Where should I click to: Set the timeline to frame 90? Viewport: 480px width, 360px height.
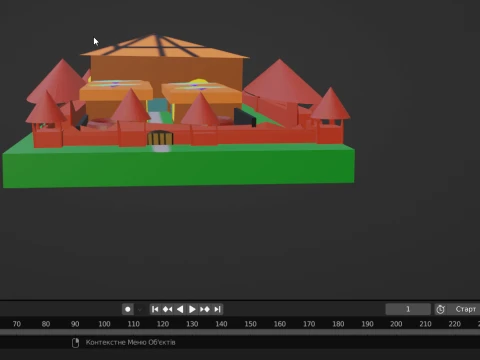(75, 324)
